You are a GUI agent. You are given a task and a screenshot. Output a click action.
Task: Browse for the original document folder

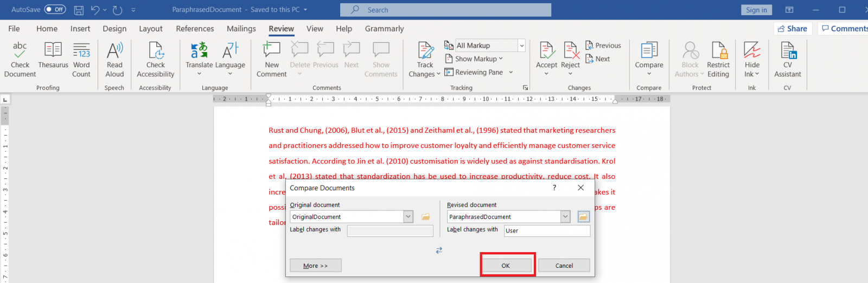(x=426, y=217)
